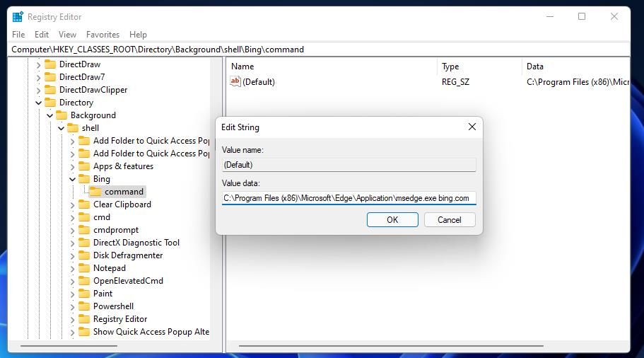The width and height of the screenshot is (644, 358).
Task: Click the cmdprompt folder icon
Action: [x=84, y=230]
